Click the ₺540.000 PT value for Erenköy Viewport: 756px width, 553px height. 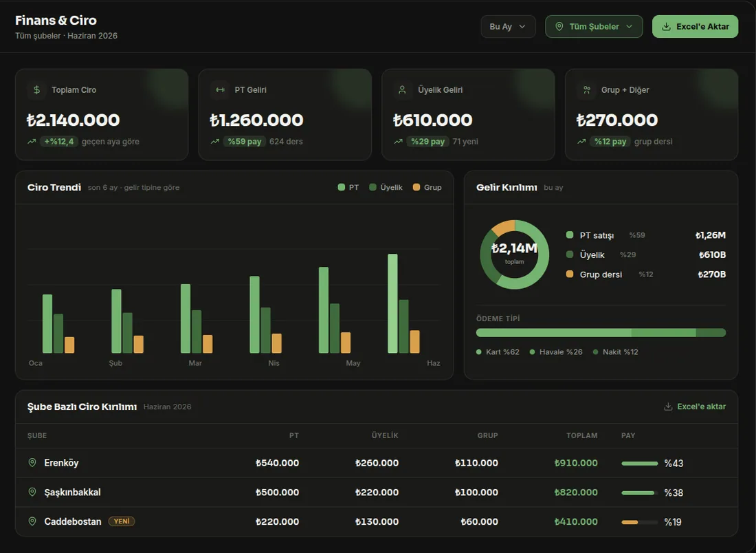(277, 463)
